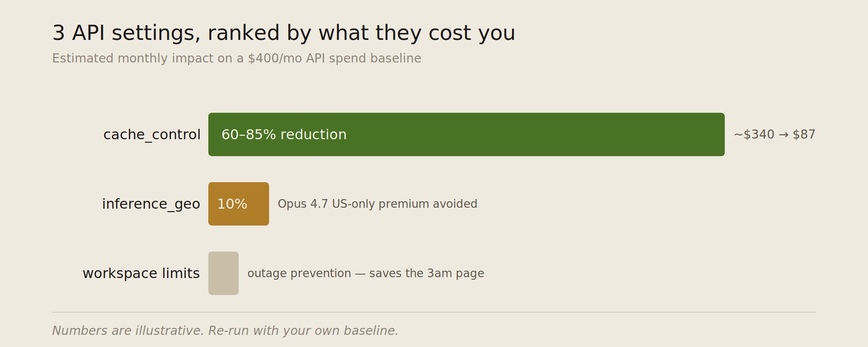Viewport: 868px width, 347px height.
Task: Click the '60–85% reduction' text
Action: pyautogui.click(x=284, y=134)
